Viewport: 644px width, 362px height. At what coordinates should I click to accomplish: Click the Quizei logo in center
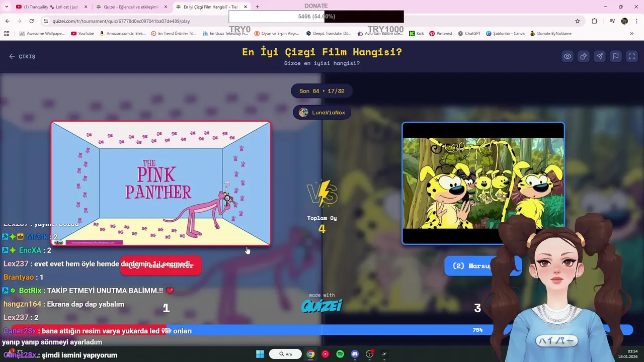[x=322, y=305]
